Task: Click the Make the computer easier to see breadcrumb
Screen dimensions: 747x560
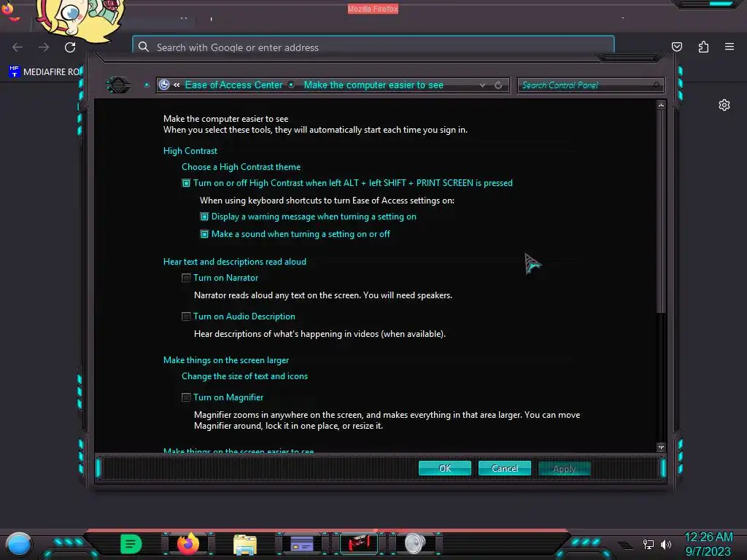Action: tap(373, 85)
